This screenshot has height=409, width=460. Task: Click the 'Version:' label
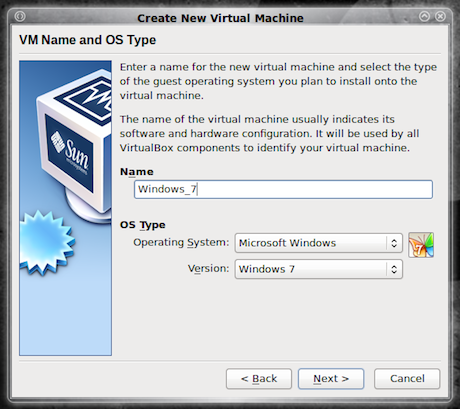pos(209,269)
